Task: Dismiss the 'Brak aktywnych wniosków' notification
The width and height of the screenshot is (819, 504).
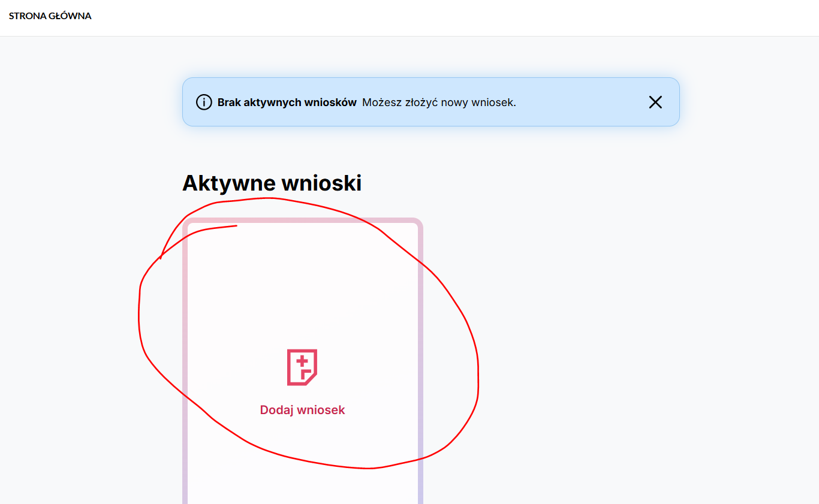Action: 655,102
